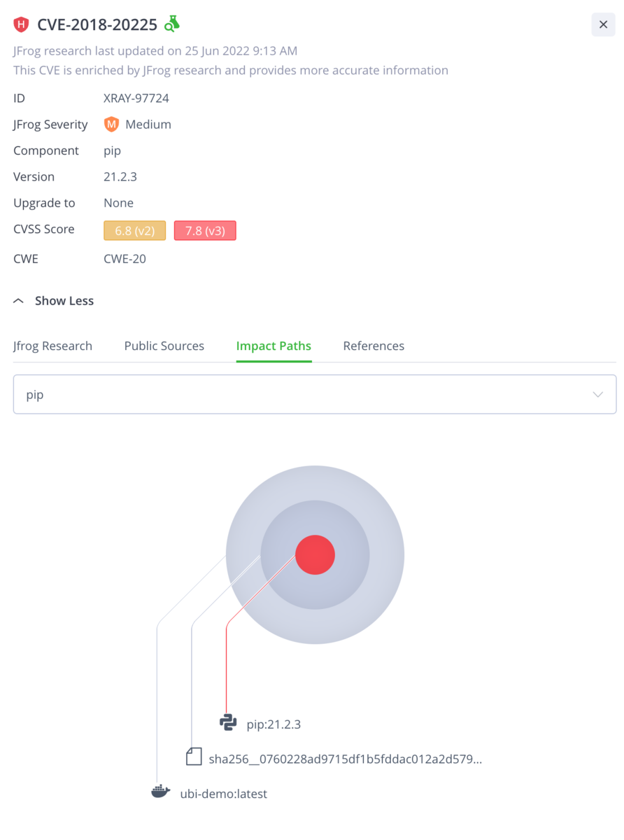Click the dropdown chevron arrow
The height and width of the screenshot is (840, 624).
coord(598,394)
